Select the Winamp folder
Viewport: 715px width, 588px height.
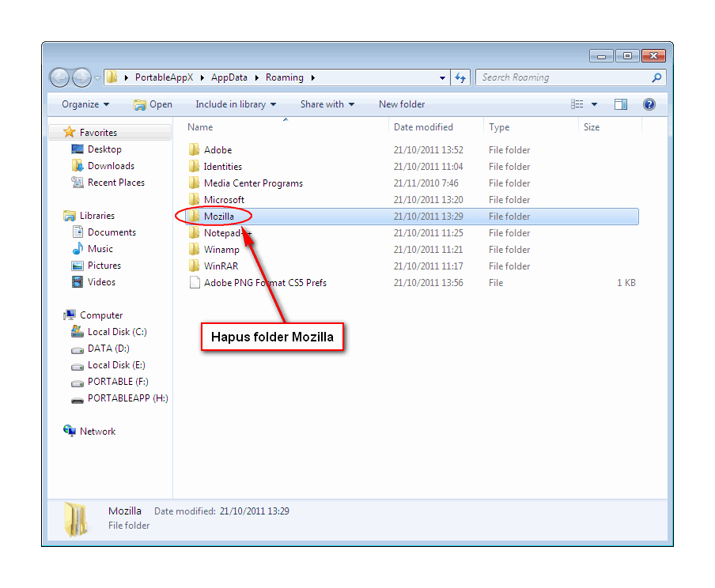[221, 249]
